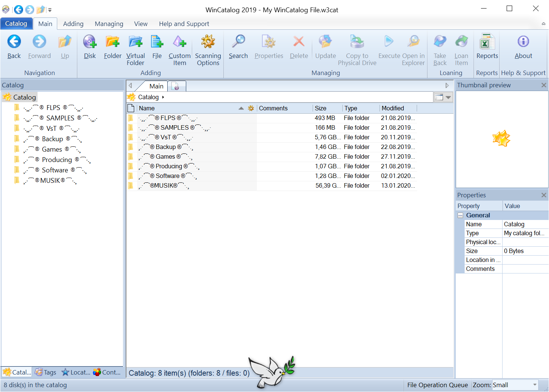
Task: Click forward arrow in quick access toolbar
Action: 30,10
